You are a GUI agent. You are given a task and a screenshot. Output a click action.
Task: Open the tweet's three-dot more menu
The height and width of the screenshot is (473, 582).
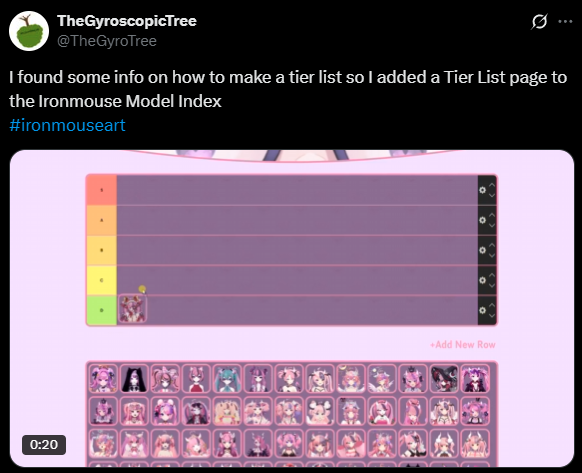click(x=565, y=21)
